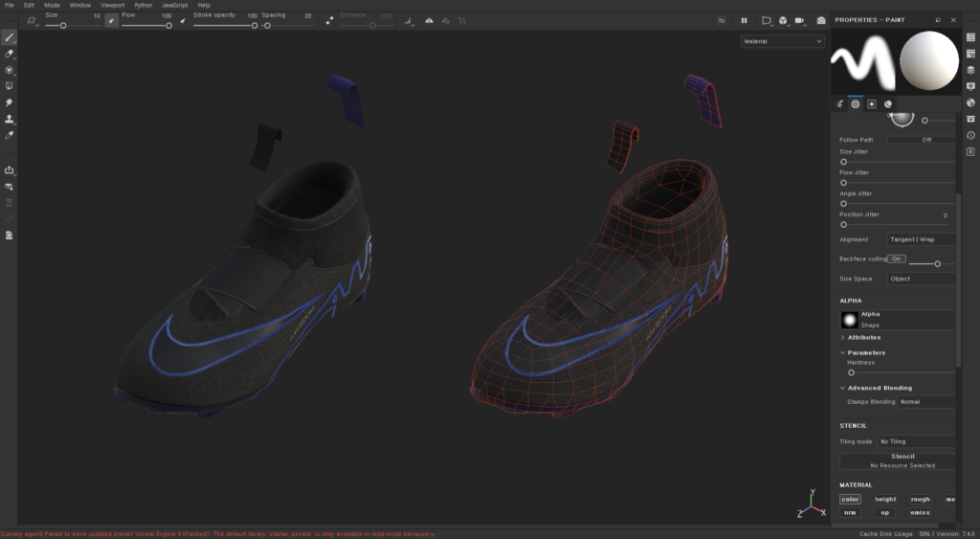Toggle Backface culling On button

[897, 259]
